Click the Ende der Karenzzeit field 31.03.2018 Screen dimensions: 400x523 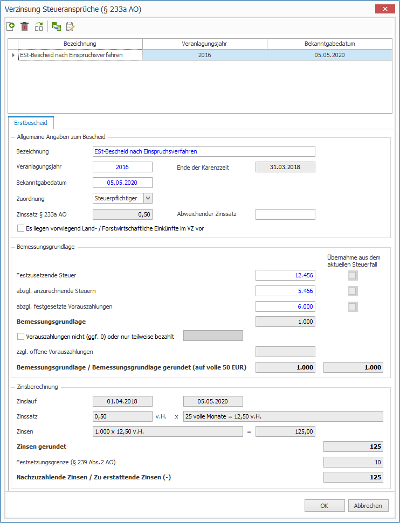pos(285,167)
